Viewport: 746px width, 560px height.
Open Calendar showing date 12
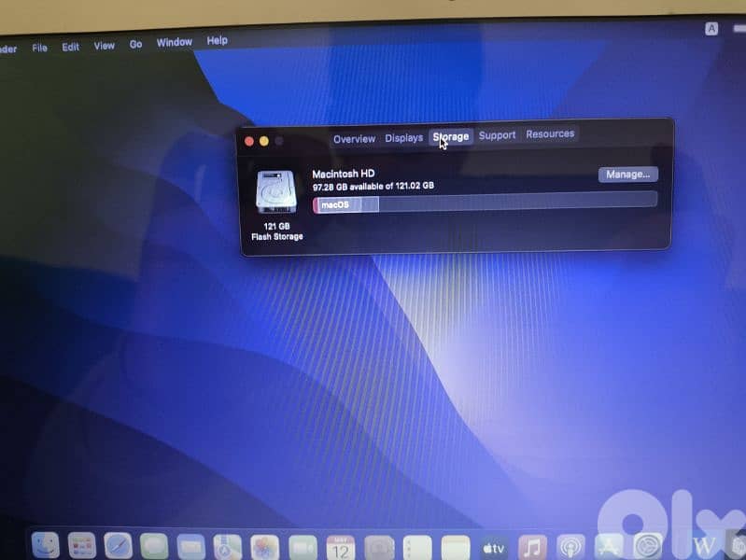point(340,548)
